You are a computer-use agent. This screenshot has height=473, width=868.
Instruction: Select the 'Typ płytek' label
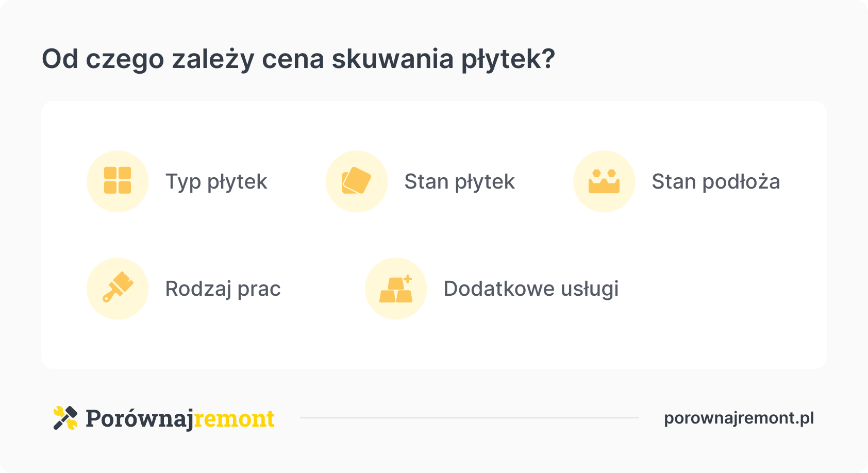pyautogui.click(x=216, y=182)
